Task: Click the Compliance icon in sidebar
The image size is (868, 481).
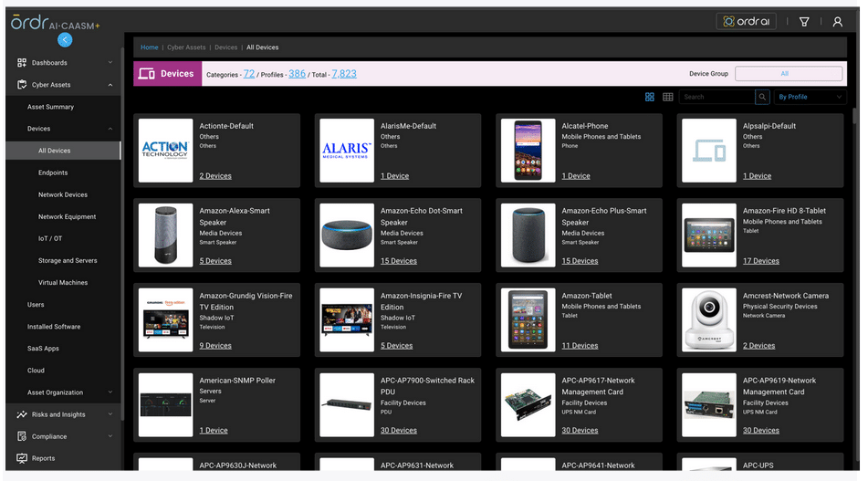Action: pos(22,436)
